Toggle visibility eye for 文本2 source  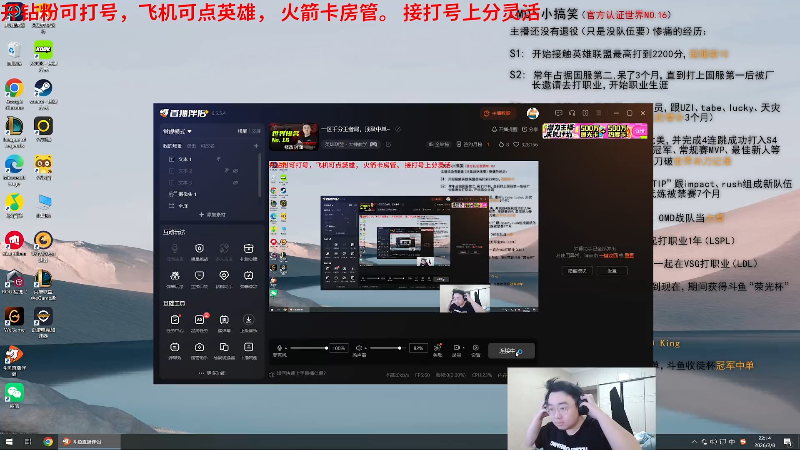click(235, 171)
